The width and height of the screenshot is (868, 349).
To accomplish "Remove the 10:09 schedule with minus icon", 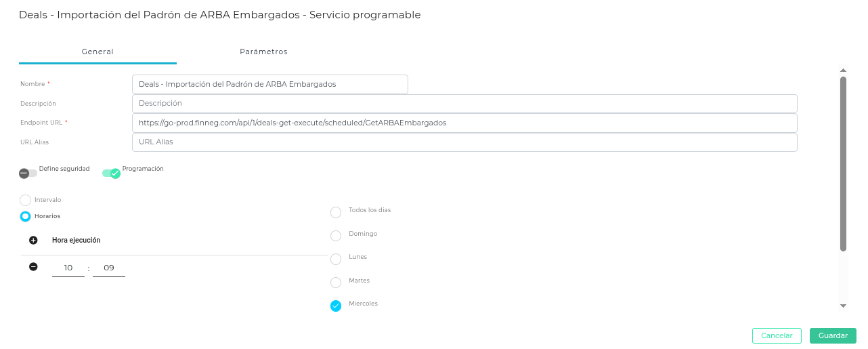I will (x=33, y=267).
